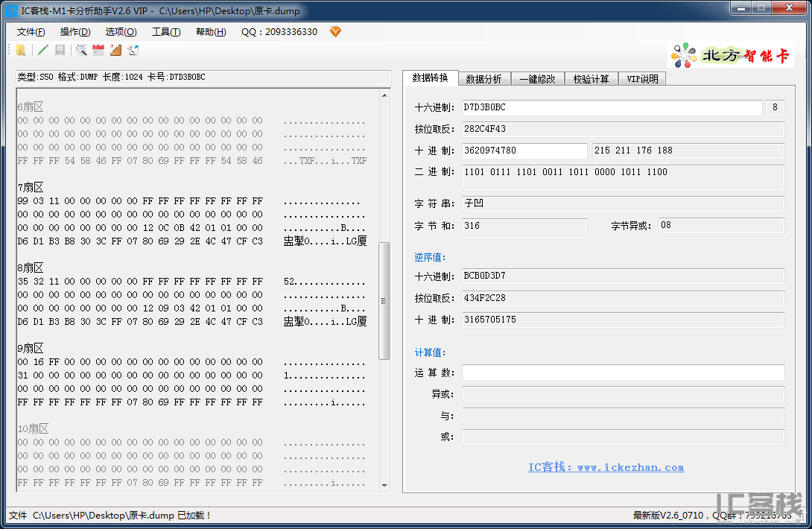The height and width of the screenshot is (529, 812).
Task: Click the hex view scrollbar up arrow
Action: tap(384, 95)
